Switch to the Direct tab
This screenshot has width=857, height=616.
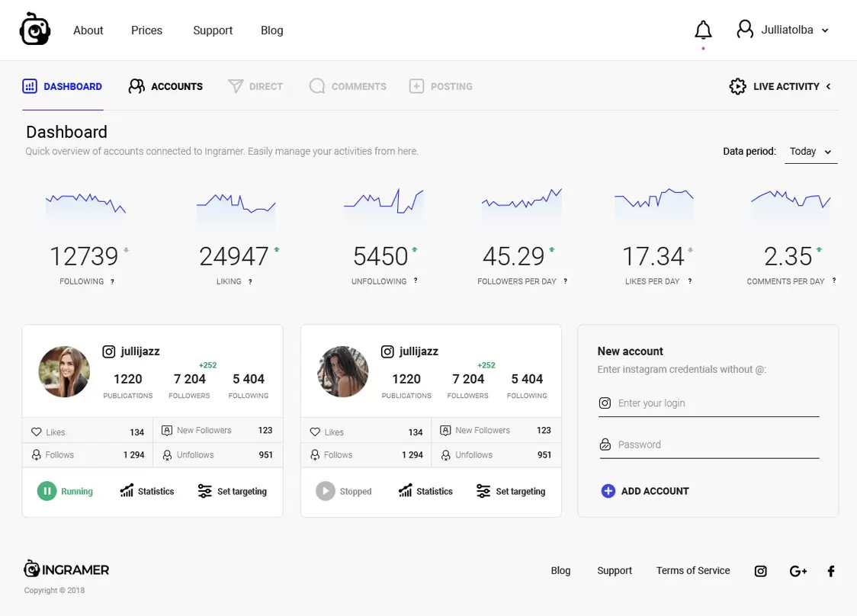coord(255,86)
